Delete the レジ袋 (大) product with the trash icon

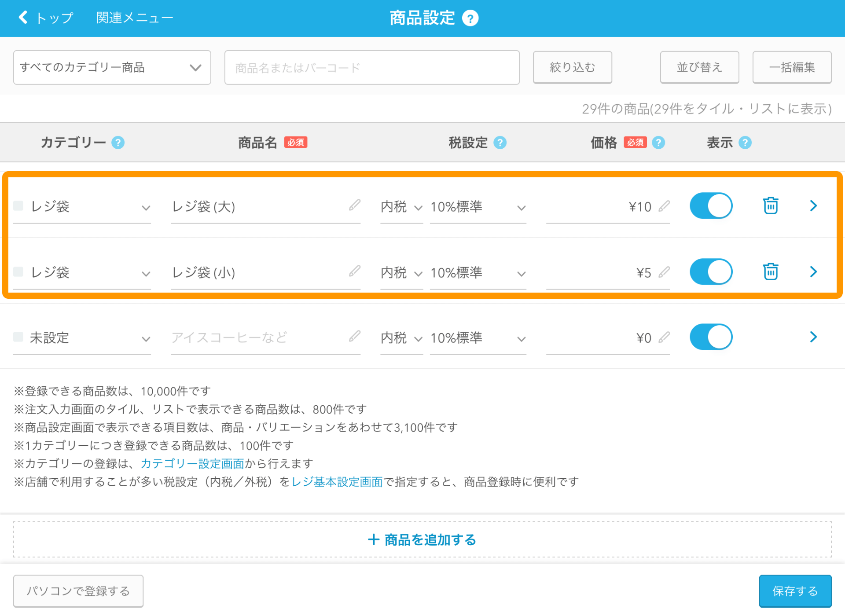(x=771, y=205)
